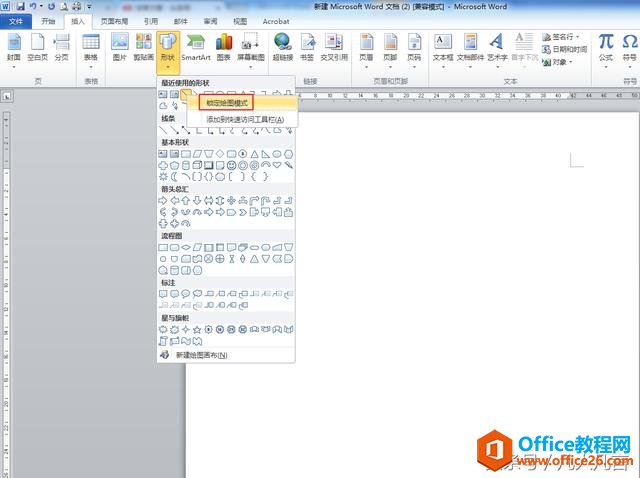Select the straight line shape under 线条
Screen dimensions: 640x478
point(163,130)
